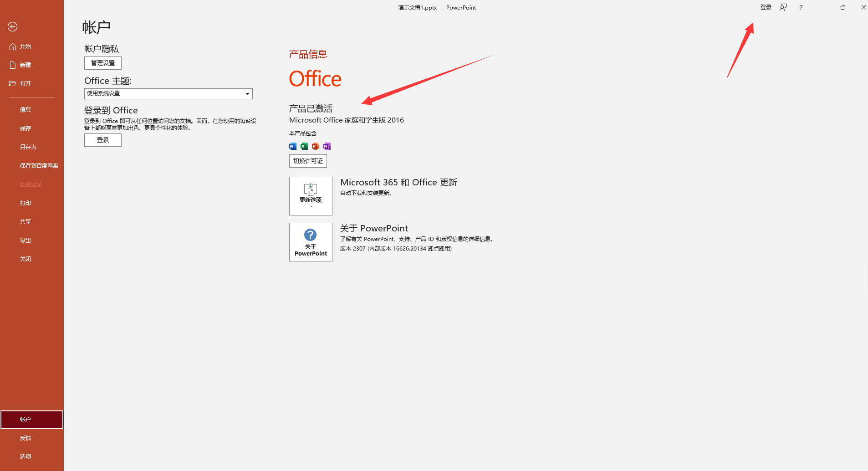Minimize the PowerPoint window
This screenshot has height=471, width=868.
tap(822, 7)
